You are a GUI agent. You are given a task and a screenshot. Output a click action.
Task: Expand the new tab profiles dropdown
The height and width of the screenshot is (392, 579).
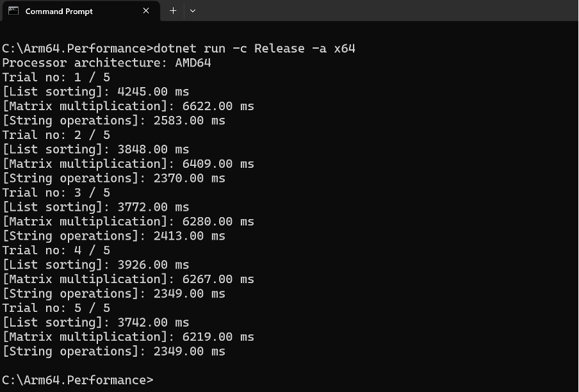(x=193, y=11)
